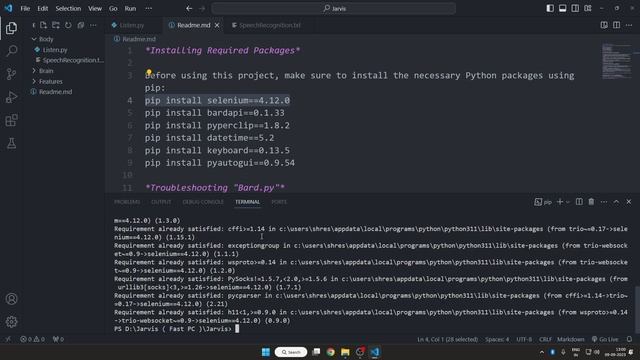640x360 pixels.
Task: Toggle the primary side bar layout
Action: click(x=550, y=8)
